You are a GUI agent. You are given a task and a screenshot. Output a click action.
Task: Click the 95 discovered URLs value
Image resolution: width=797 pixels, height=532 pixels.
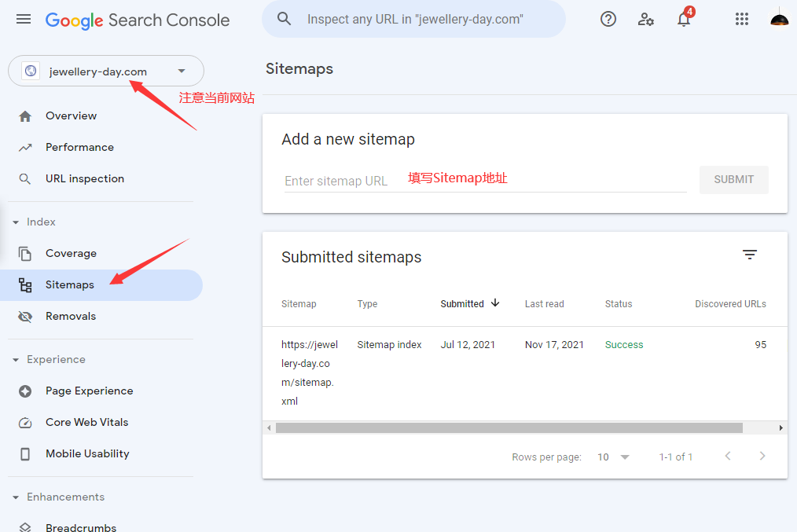(760, 345)
